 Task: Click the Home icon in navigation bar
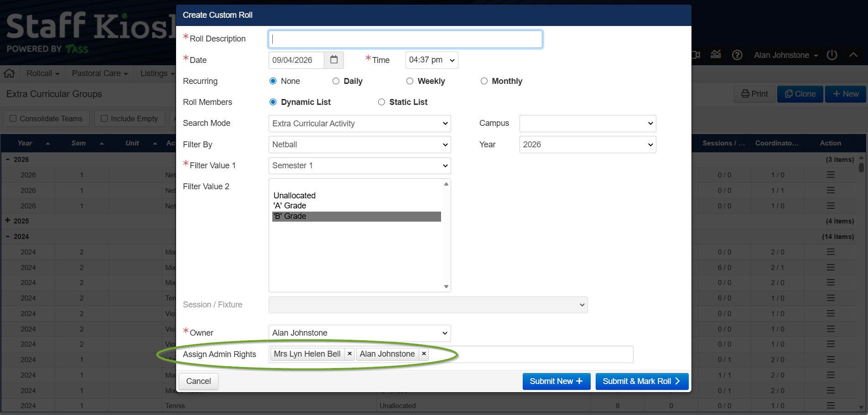tap(10, 73)
